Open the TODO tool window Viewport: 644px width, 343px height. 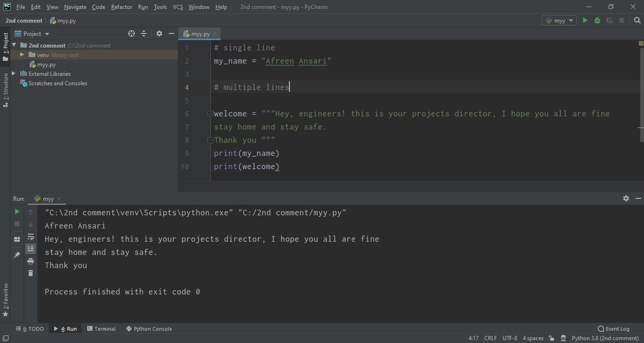coord(30,328)
